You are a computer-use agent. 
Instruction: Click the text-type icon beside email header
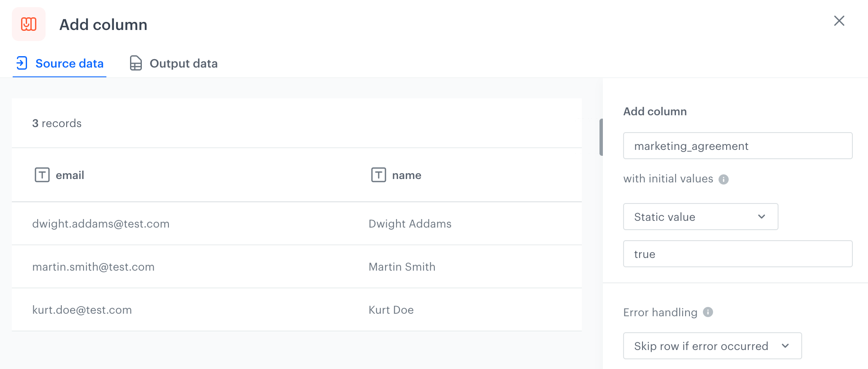[x=42, y=175]
